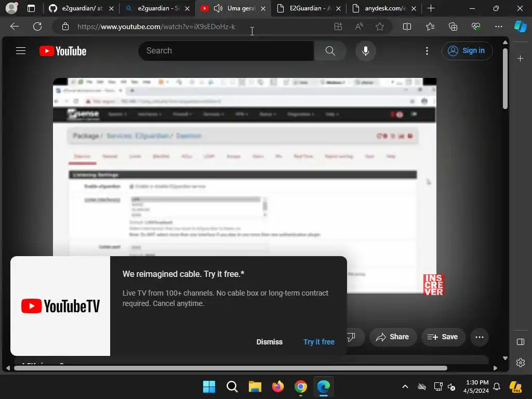Open Windows Start menu
Image resolution: width=532 pixels, height=399 pixels.
[x=209, y=387]
